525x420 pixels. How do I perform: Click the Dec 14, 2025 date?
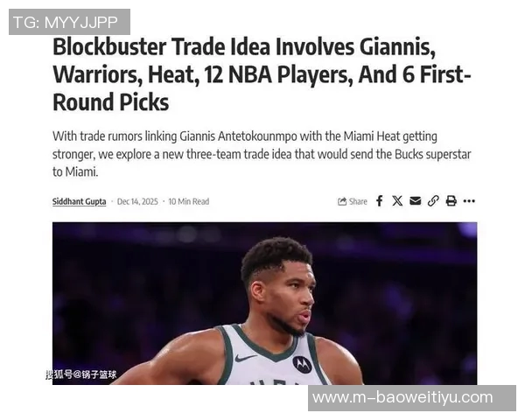137,201
